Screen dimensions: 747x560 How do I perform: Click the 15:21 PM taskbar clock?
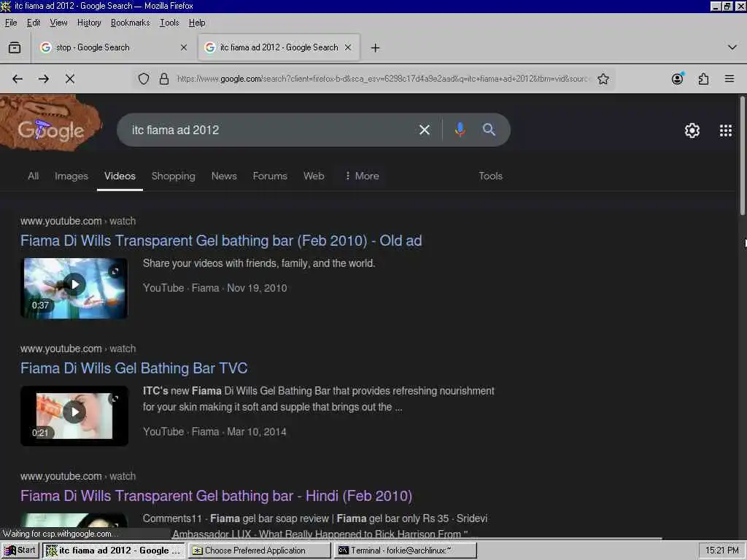(x=721, y=550)
